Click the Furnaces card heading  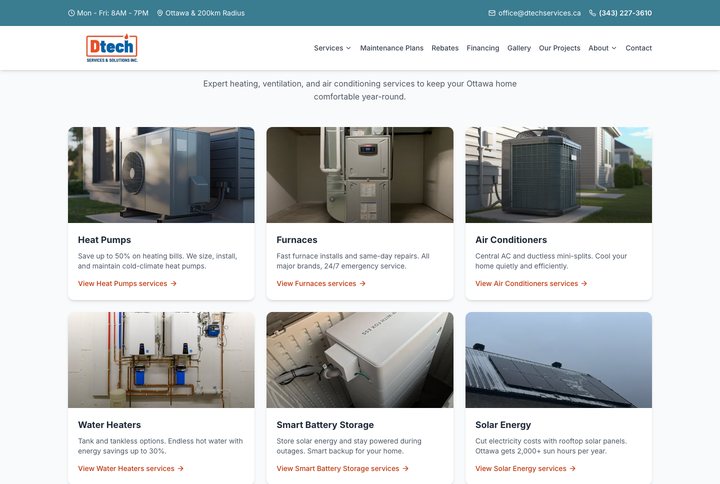click(297, 240)
